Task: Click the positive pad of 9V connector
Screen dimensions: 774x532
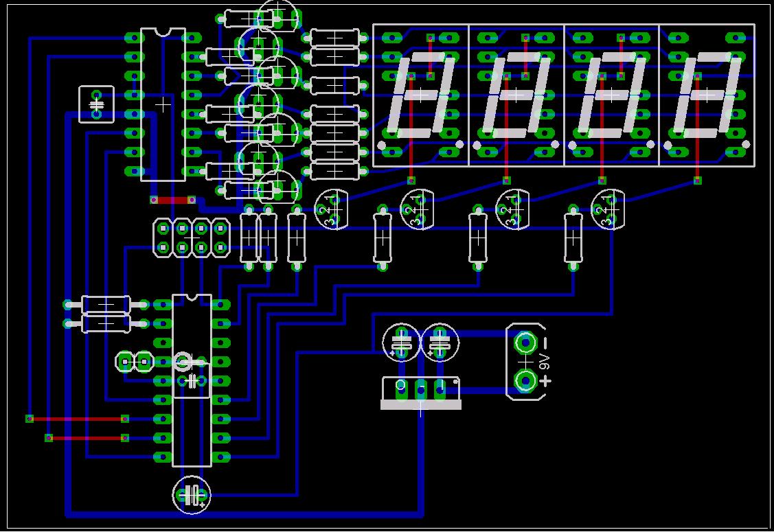Action: click(525, 380)
